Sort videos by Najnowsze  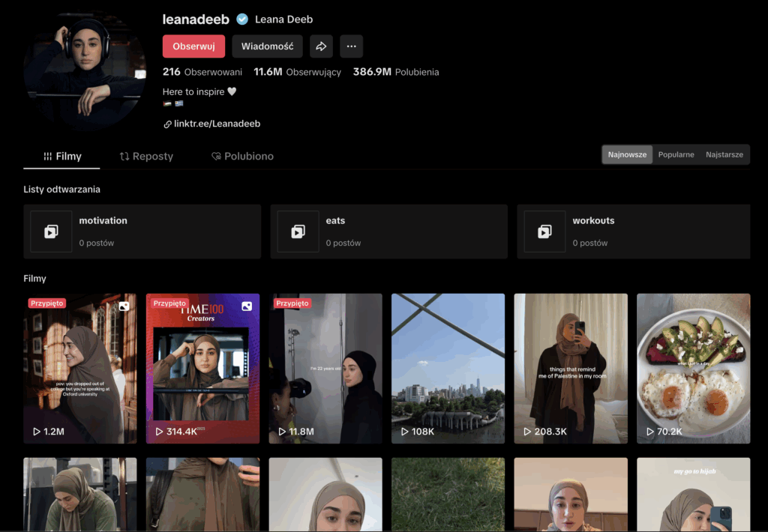pos(627,154)
